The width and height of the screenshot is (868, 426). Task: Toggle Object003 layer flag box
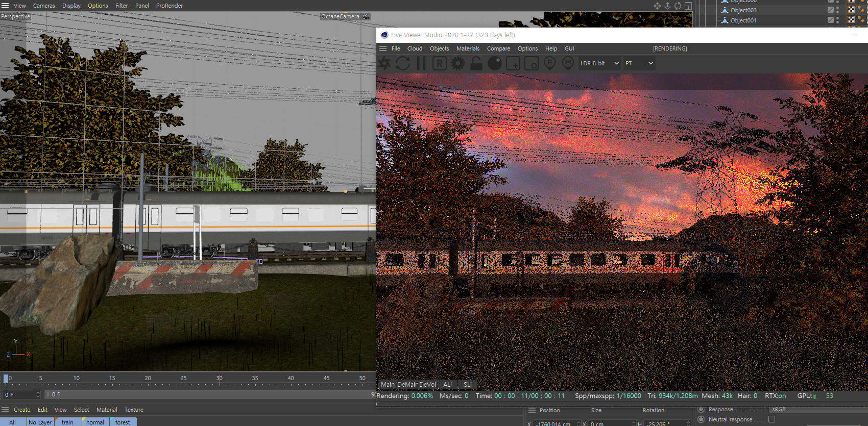(x=831, y=10)
